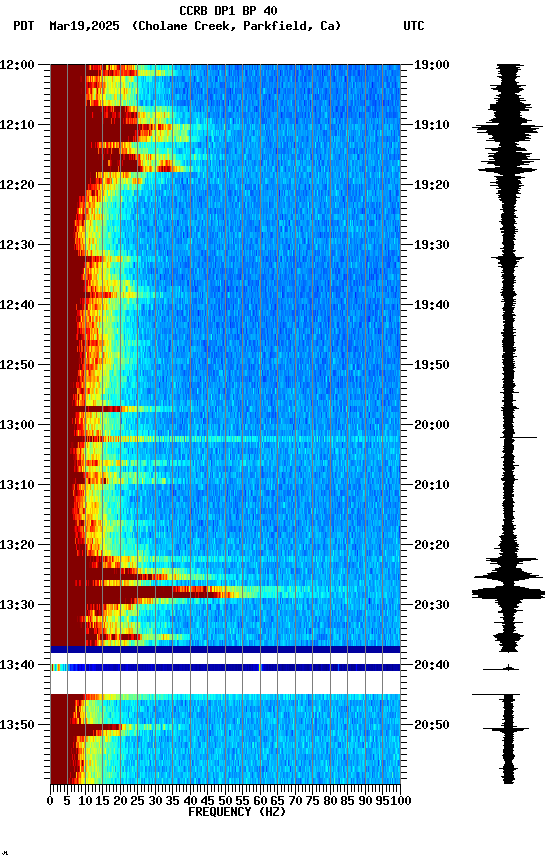The height and width of the screenshot is (864, 552).
Task: Click the '13:00' PDT time label
Action: pos(17,425)
